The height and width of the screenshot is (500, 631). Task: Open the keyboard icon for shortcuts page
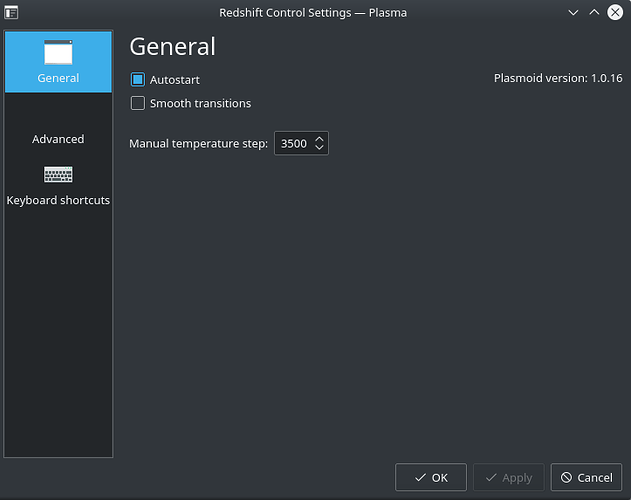click(x=58, y=174)
